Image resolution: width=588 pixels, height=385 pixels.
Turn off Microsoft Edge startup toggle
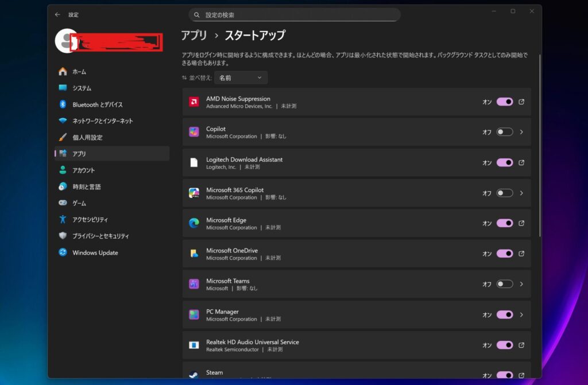click(504, 223)
